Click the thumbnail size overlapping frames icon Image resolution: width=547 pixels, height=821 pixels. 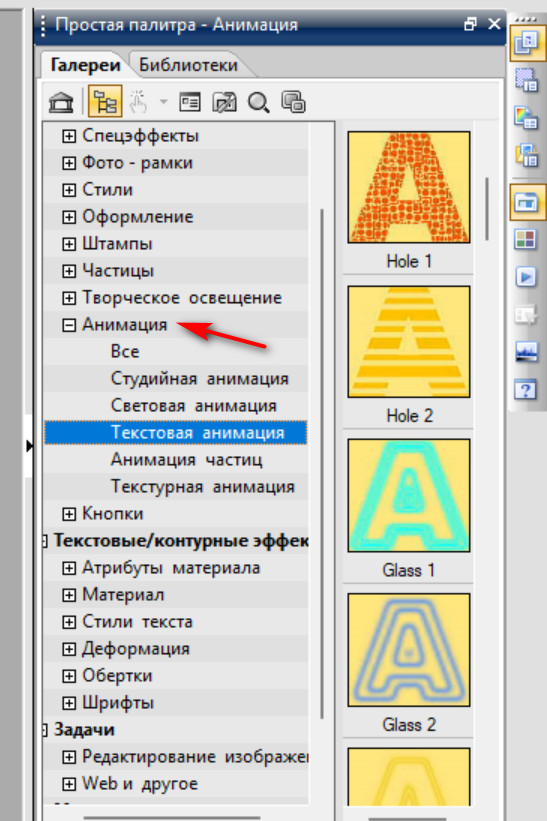pyautogui.click(x=293, y=102)
